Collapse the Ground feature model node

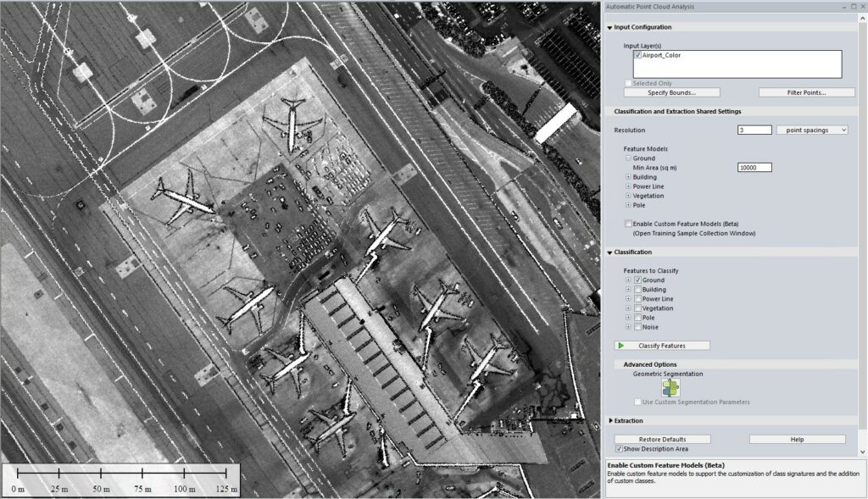tap(628, 158)
